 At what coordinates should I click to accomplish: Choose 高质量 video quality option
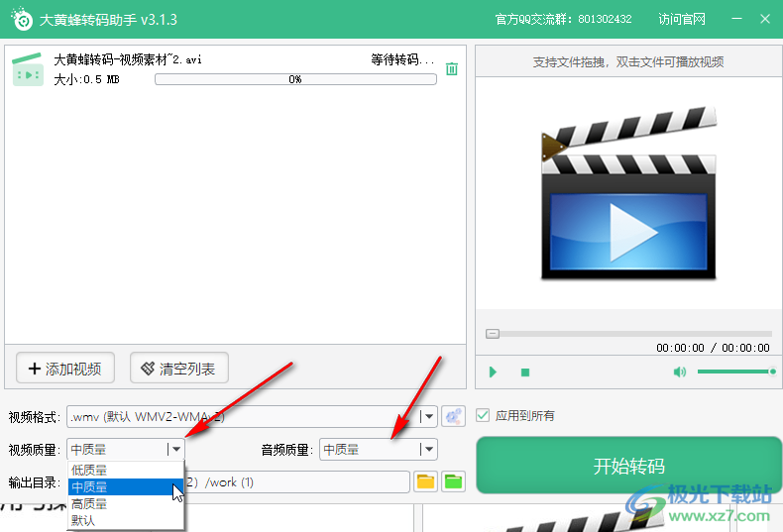[126, 503]
